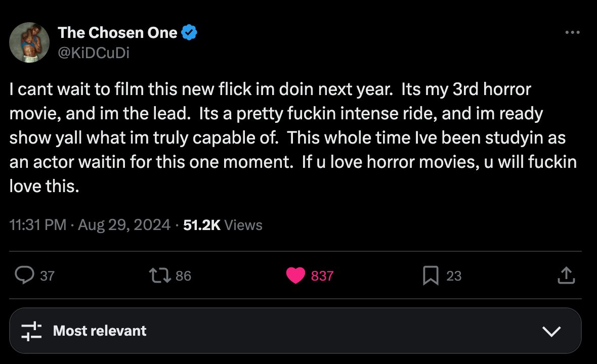Toggle the bookmark icon on this post
The width and height of the screenshot is (597, 364).
click(431, 276)
